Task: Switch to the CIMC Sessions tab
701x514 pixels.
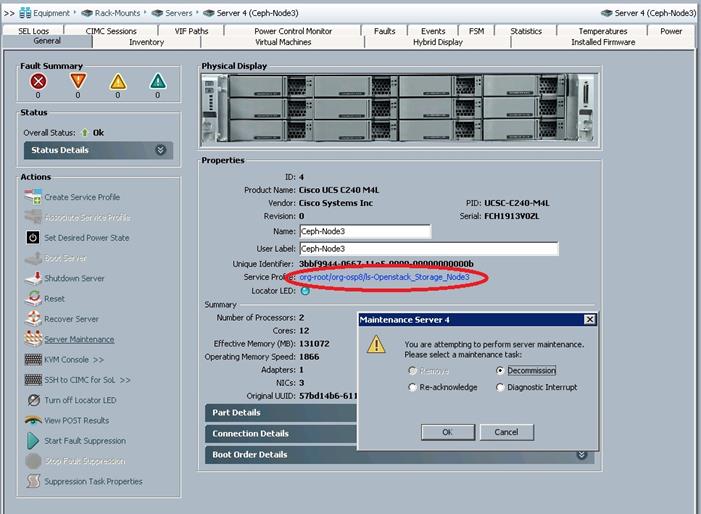Action: (111, 31)
